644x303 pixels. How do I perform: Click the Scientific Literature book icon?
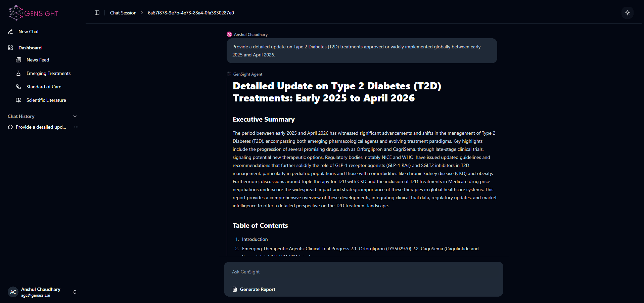18,100
